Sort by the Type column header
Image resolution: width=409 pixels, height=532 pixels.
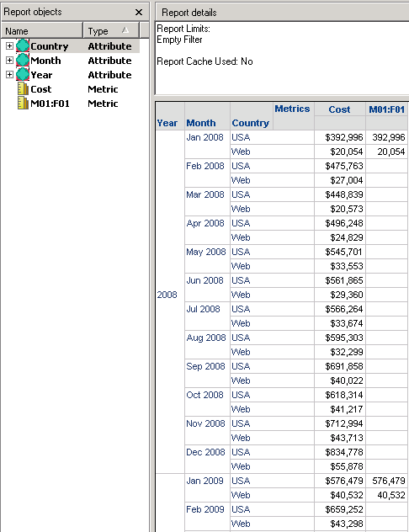111,31
